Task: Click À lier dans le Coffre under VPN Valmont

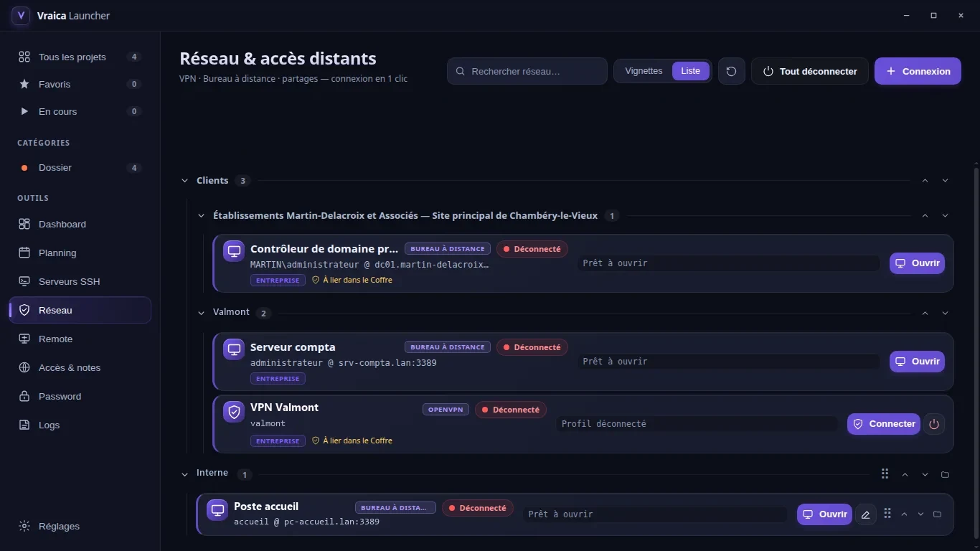Action: 352,441
